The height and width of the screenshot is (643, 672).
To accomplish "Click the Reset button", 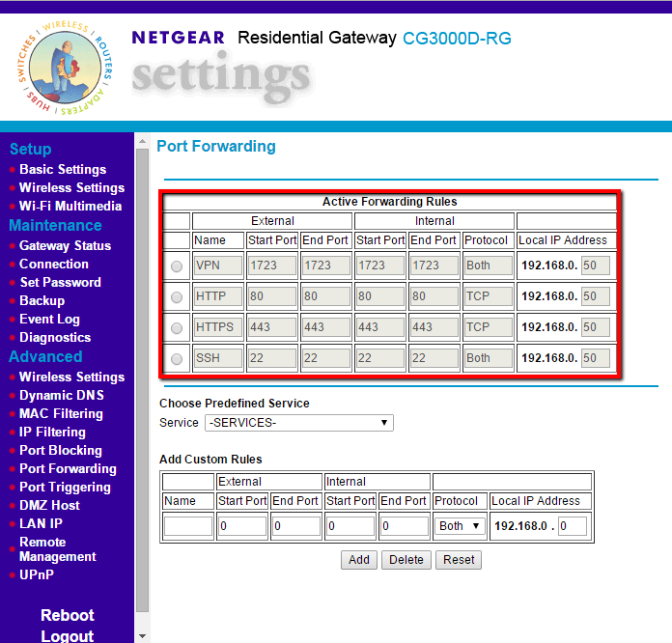I will click(x=459, y=560).
